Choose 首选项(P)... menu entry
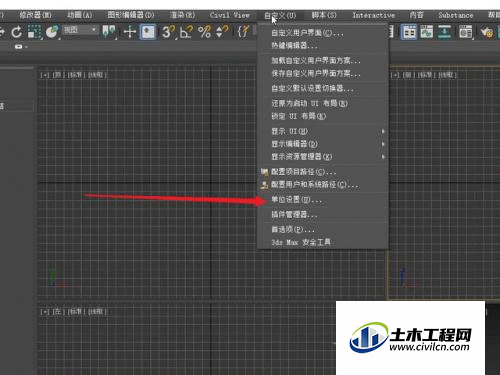 pos(293,229)
